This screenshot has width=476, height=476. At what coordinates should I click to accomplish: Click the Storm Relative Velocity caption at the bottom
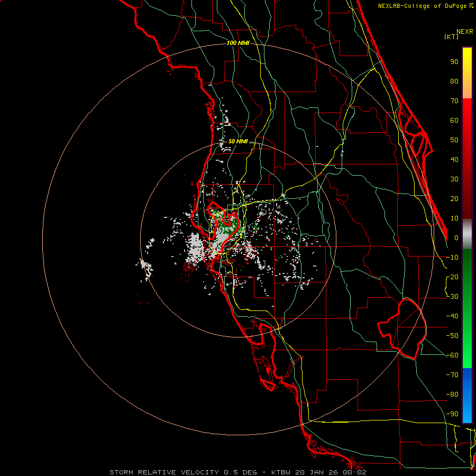[x=238, y=472]
